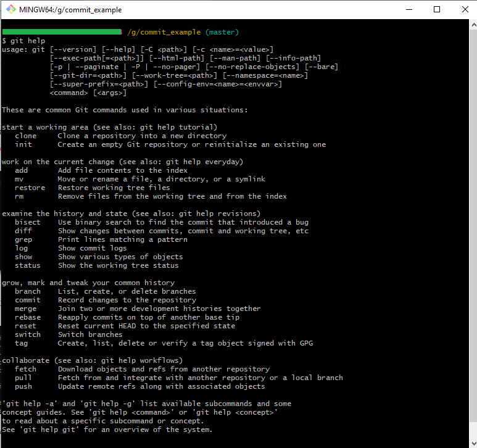Click the 'status' command entry

pyautogui.click(x=27, y=265)
